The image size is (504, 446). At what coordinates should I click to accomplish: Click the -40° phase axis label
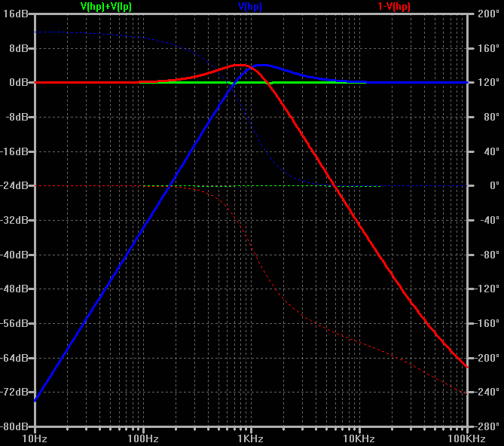pos(490,220)
